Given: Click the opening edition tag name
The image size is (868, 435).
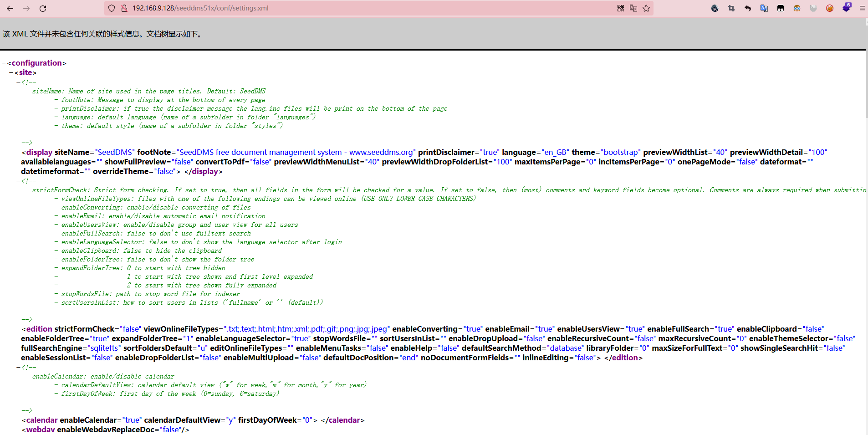Looking at the screenshot, I should coord(39,329).
